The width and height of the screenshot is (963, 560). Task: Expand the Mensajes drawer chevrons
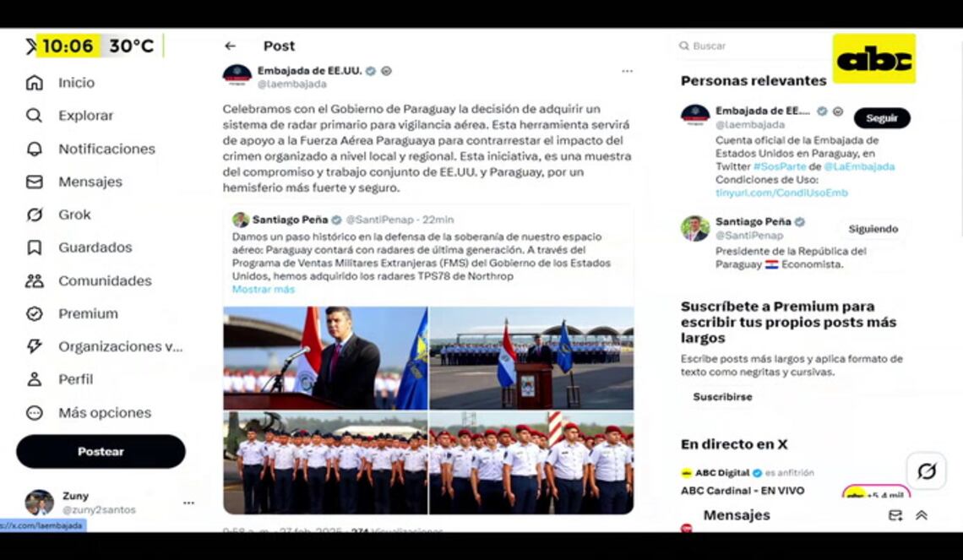[922, 516]
